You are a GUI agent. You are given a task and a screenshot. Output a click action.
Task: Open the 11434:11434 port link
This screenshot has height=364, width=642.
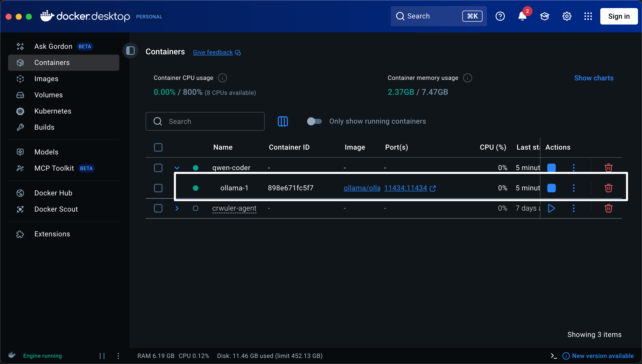point(406,188)
